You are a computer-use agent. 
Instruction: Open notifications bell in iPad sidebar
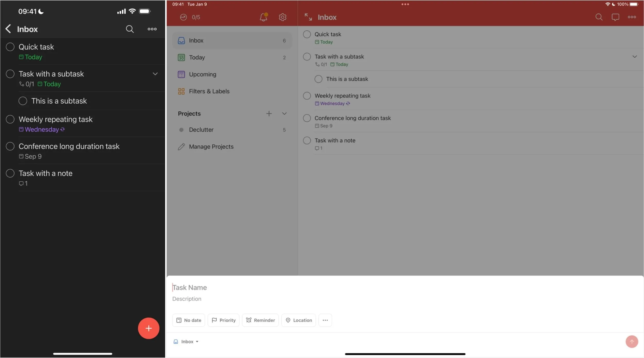264,17
